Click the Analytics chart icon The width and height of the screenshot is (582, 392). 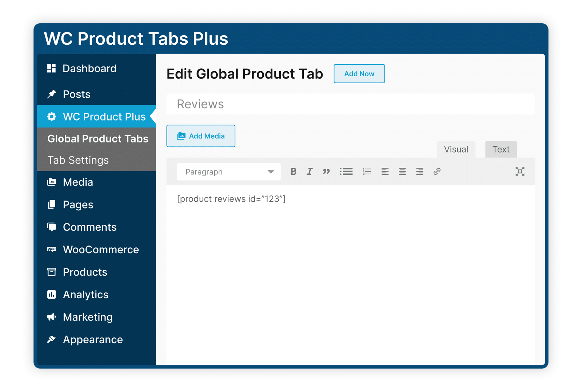[x=52, y=294]
